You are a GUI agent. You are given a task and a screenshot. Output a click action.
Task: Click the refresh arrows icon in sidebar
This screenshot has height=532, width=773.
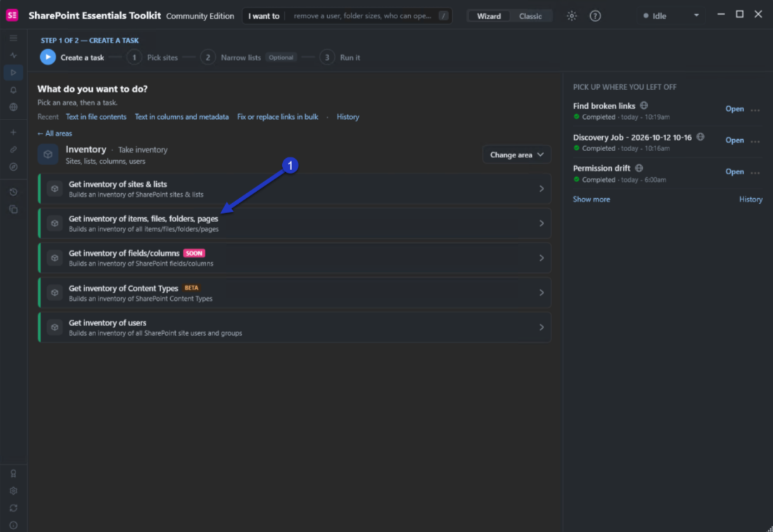tap(13, 508)
